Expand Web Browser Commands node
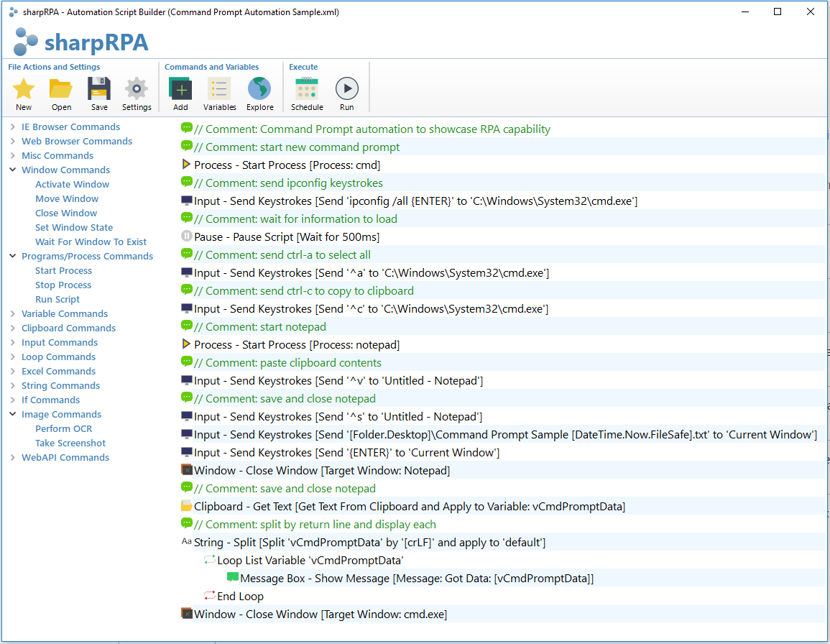The image size is (830, 644). coord(13,141)
